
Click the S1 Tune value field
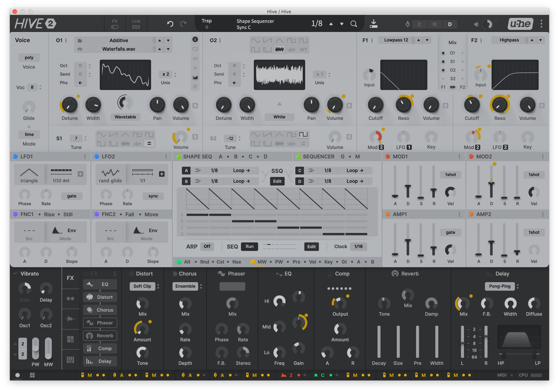pos(76,138)
